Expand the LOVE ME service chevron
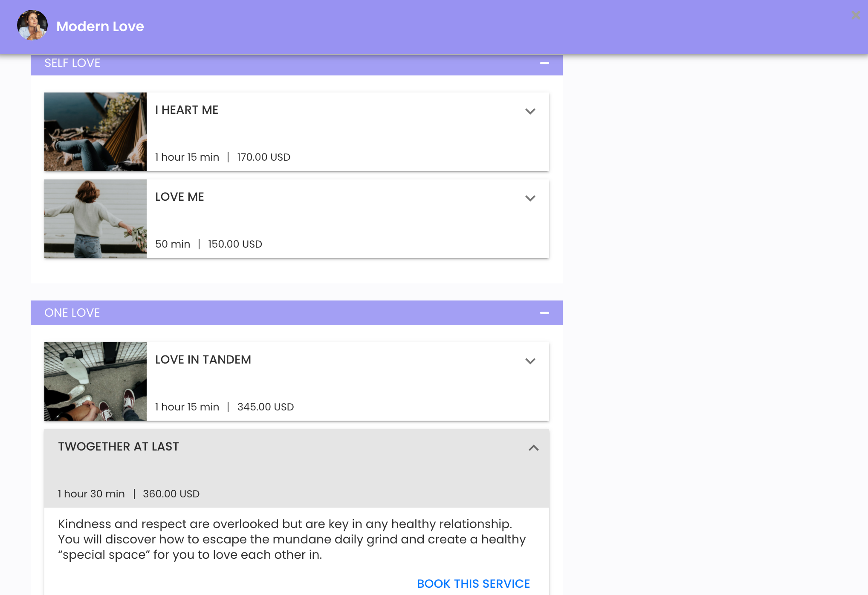This screenshot has width=868, height=595. pyautogui.click(x=530, y=198)
